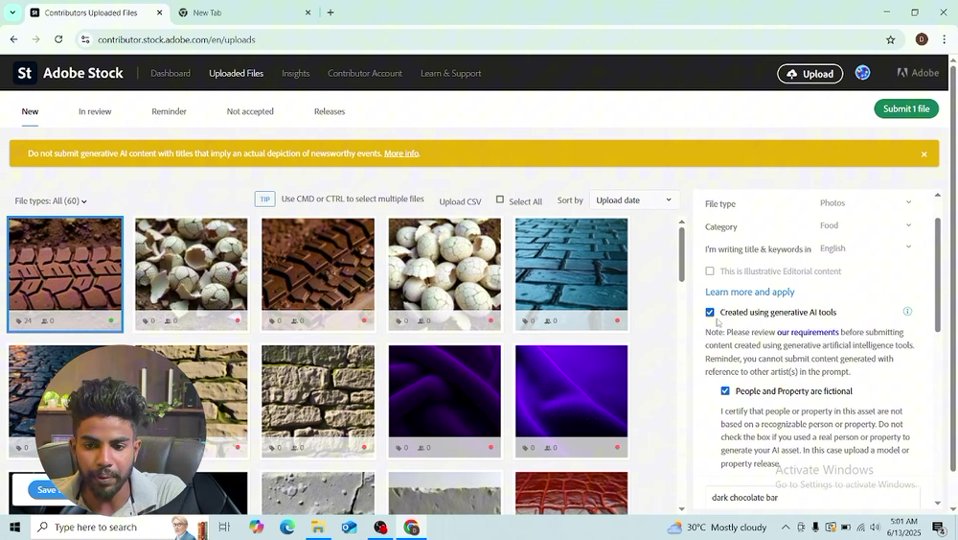Close the yellow generative AI warning banner

pyautogui.click(x=924, y=154)
